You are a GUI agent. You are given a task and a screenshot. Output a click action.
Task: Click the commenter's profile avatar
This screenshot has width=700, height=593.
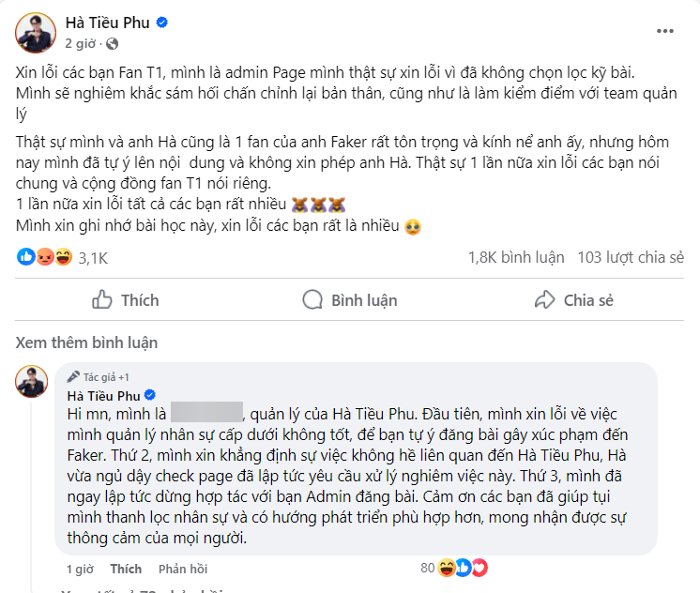pyautogui.click(x=31, y=381)
